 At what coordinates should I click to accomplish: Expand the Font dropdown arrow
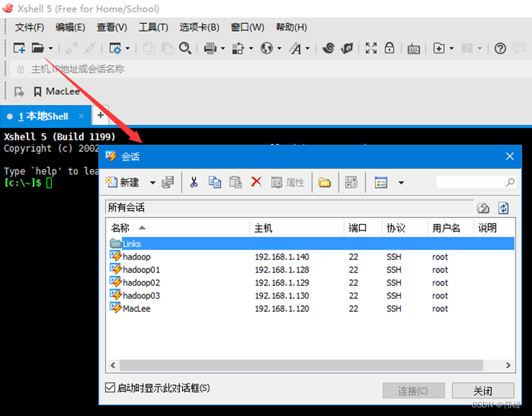pyautogui.click(x=307, y=48)
